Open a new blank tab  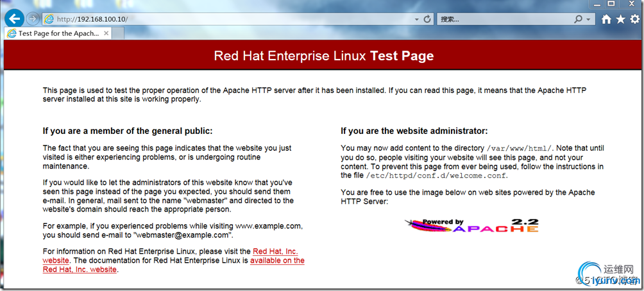(118, 34)
